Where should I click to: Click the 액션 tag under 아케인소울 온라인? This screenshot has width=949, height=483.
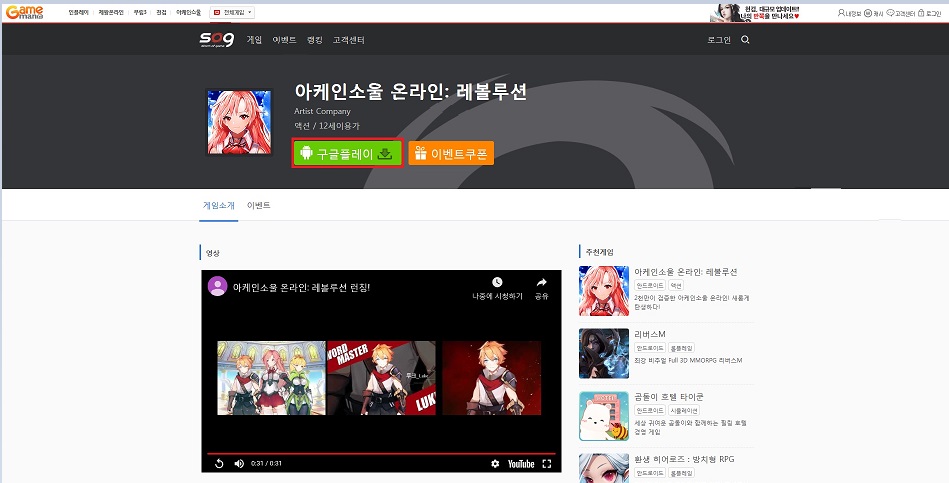pyautogui.click(x=676, y=285)
